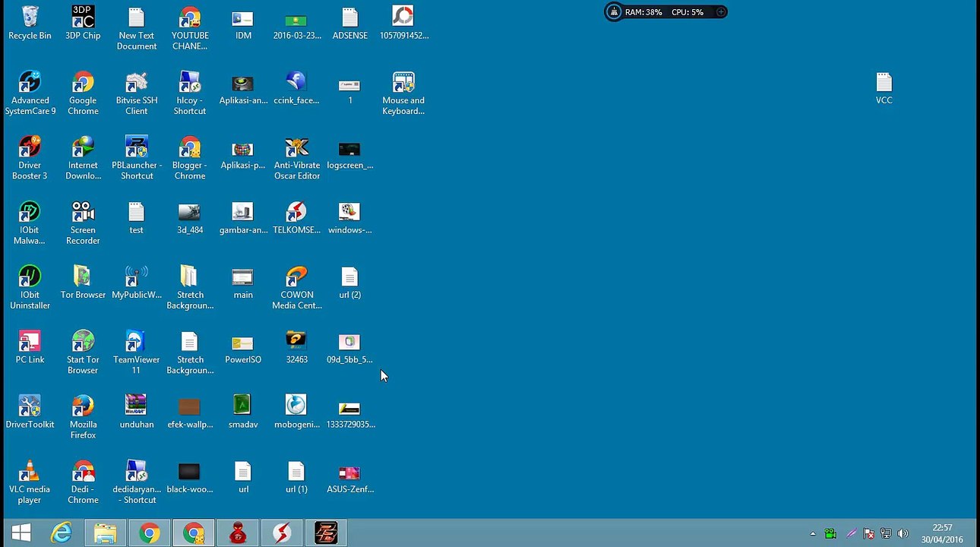The width and height of the screenshot is (980, 547).
Task: Select the 3d_484 image file
Action: (x=190, y=217)
